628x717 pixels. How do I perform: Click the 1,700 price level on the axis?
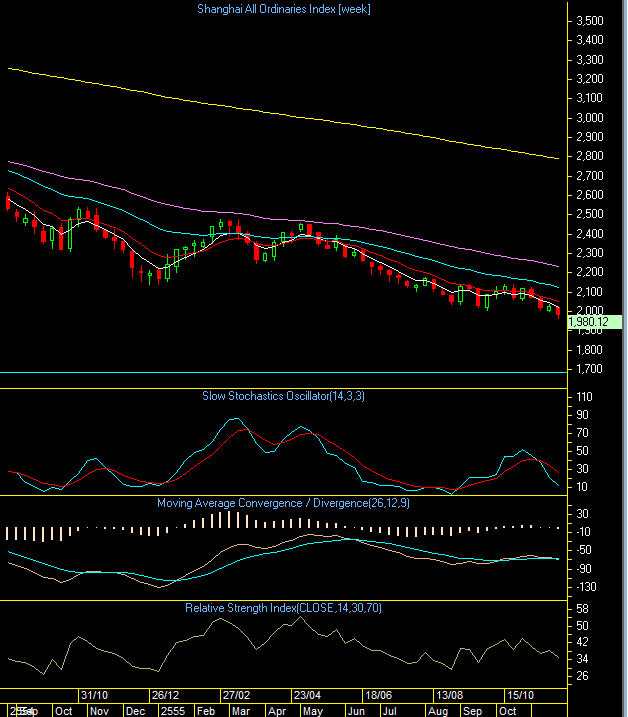point(590,369)
